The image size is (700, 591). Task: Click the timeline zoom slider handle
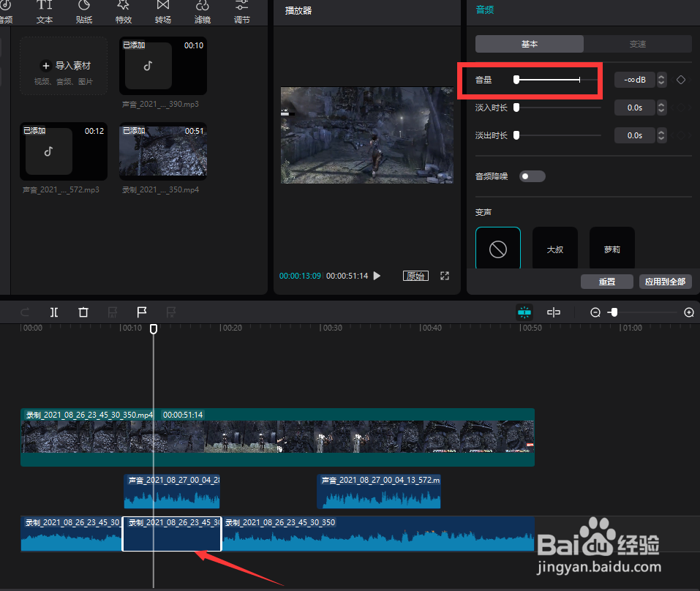(614, 312)
